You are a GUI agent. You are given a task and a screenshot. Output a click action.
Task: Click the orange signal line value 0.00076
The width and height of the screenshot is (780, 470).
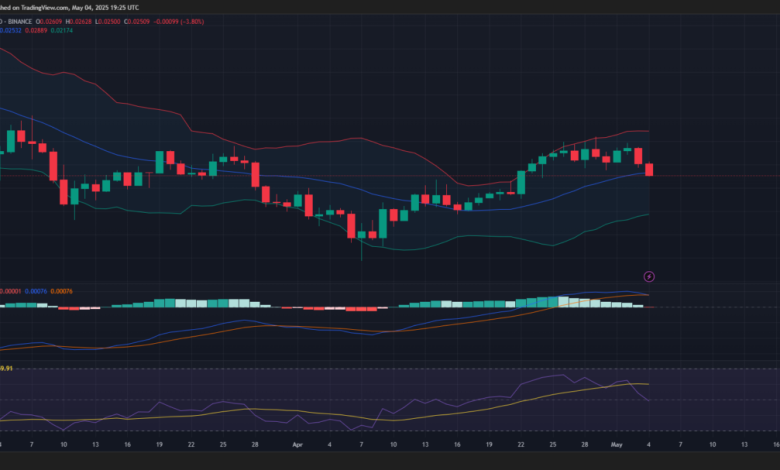pos(62,291)
